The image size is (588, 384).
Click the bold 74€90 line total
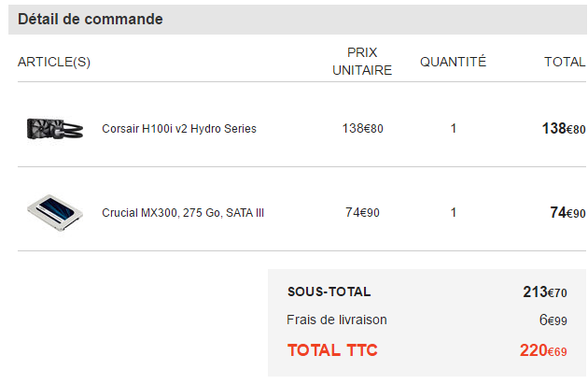point(567,212)
